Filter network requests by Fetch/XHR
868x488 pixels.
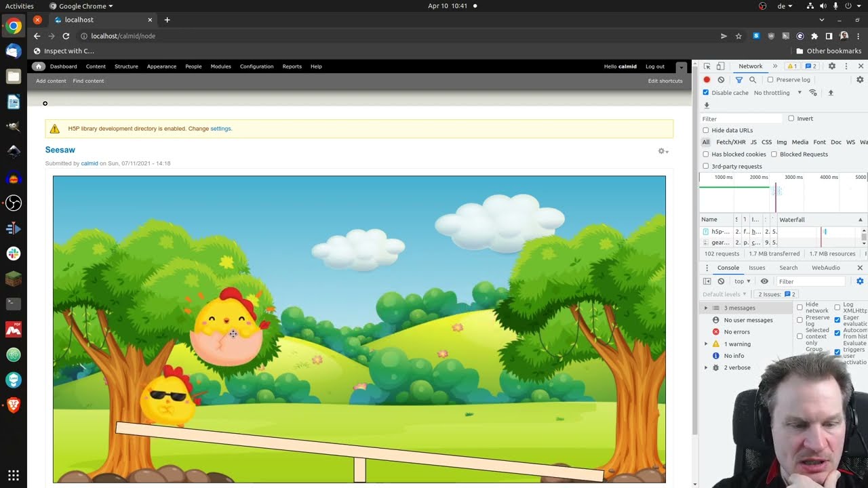pyautogui.click(x=731, y=142)
